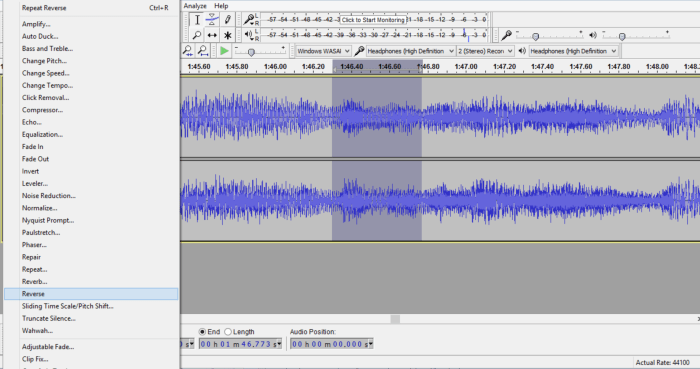Select the Envelope tool
The image size is (700, 369).
click(x=212, y=20)
